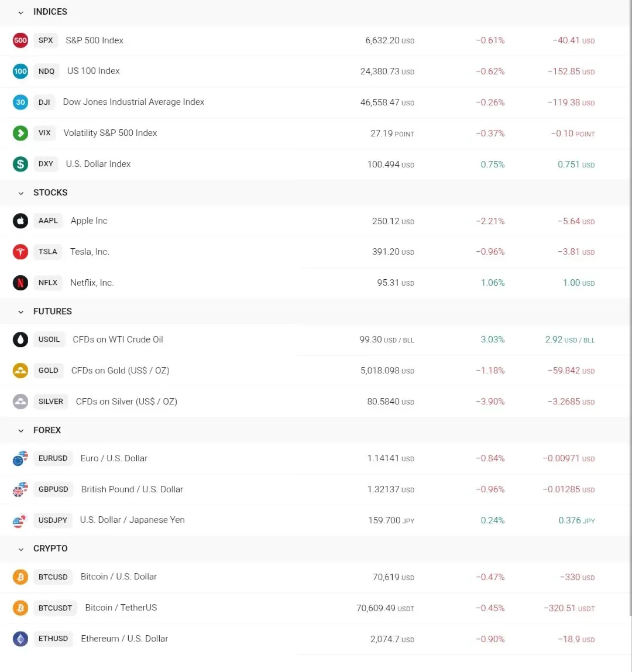
Task: Click the Netflix N logo icon
Action: coord(20,283)
